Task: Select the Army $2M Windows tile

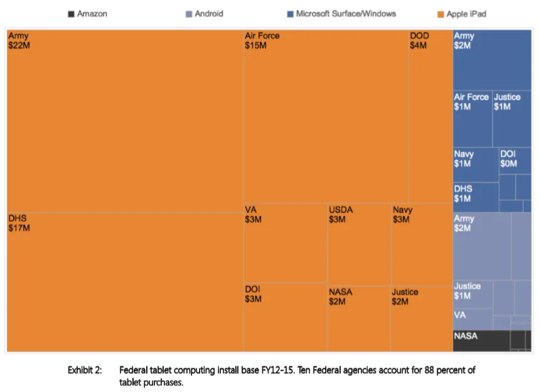Action: tap(492, 60)
